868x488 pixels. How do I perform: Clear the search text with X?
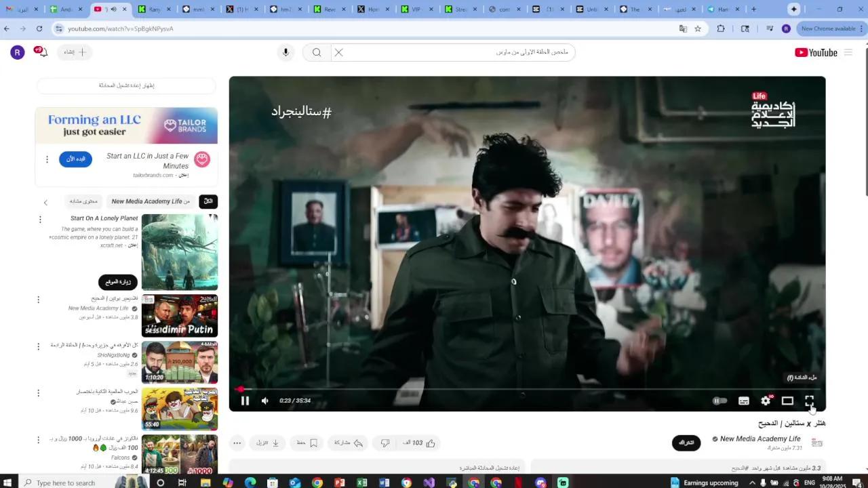(338, 52)
